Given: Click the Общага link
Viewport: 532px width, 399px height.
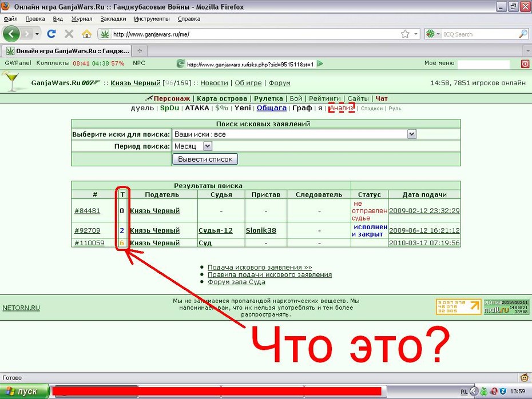Looking at the screenshot, I should (x=271, y=108).
